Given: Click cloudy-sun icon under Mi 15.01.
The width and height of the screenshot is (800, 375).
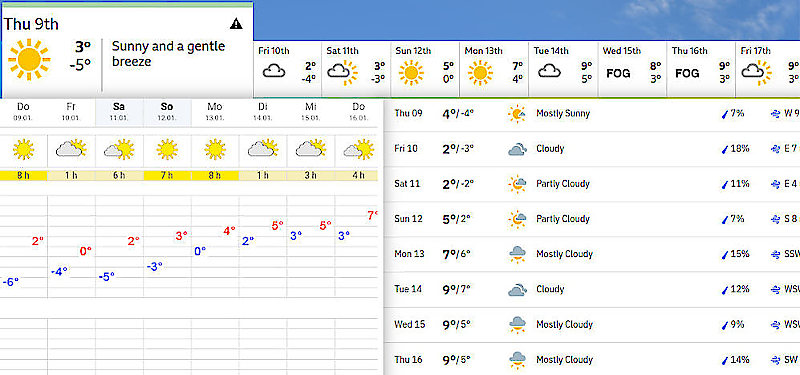Looking at the screenshot, I should click(x=311, y=149).
